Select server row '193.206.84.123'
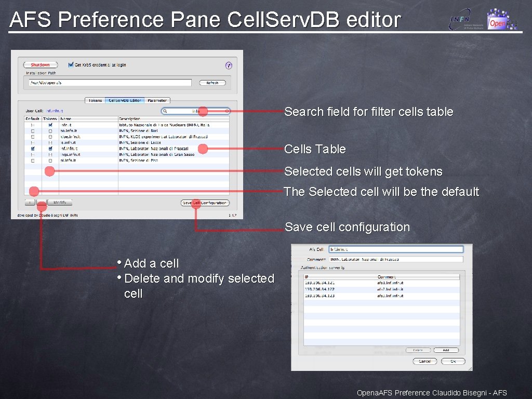 pyautogui.click(x=382, y=296)
